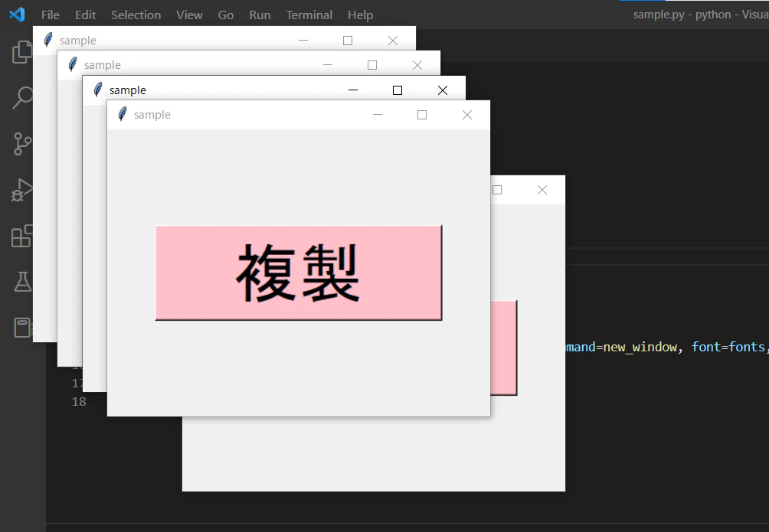Click the pink 複製 button in front window
769x532 pixels.
click(299, 273)
